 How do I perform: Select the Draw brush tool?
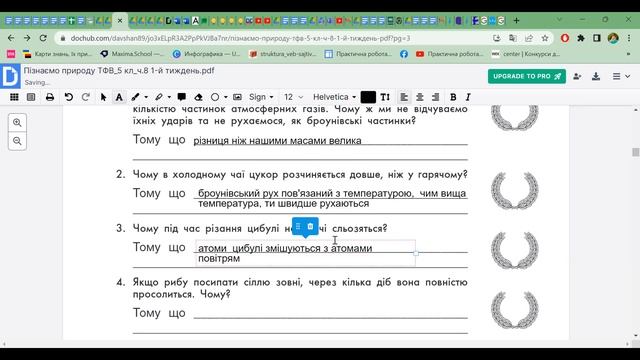tap(136, 97)
